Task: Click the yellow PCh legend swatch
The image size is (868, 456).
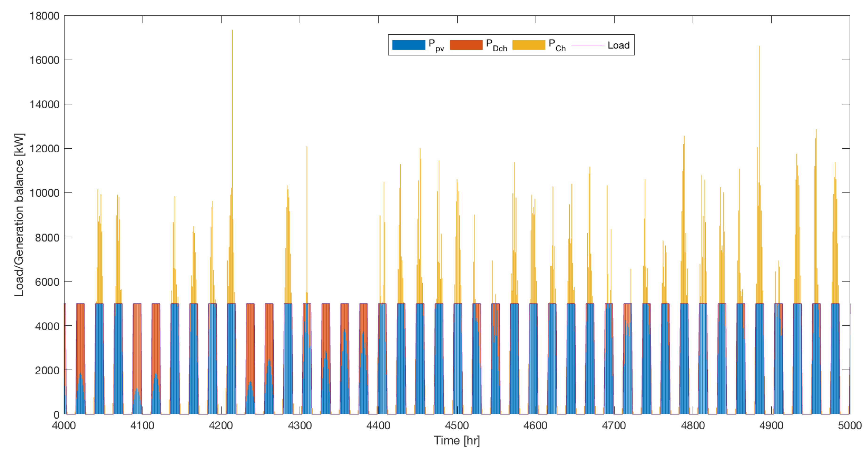Action: [x=529, y=45]
